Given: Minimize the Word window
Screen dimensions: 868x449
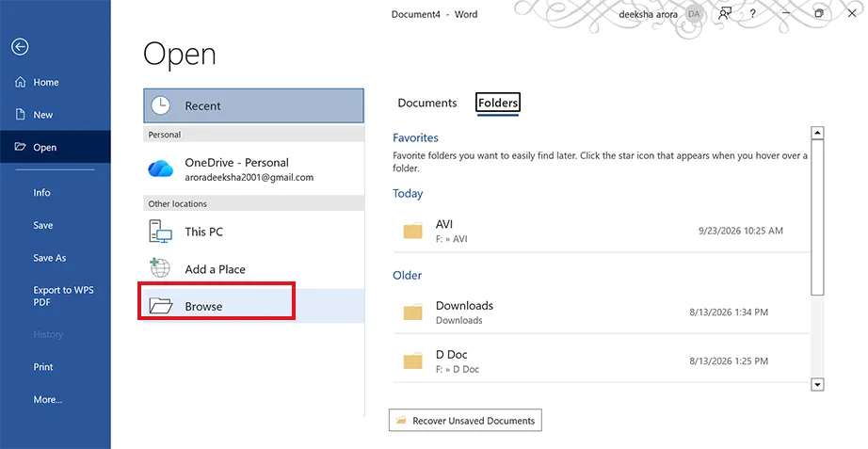Looking at the screenshot, I should click(x=786, y=13).
